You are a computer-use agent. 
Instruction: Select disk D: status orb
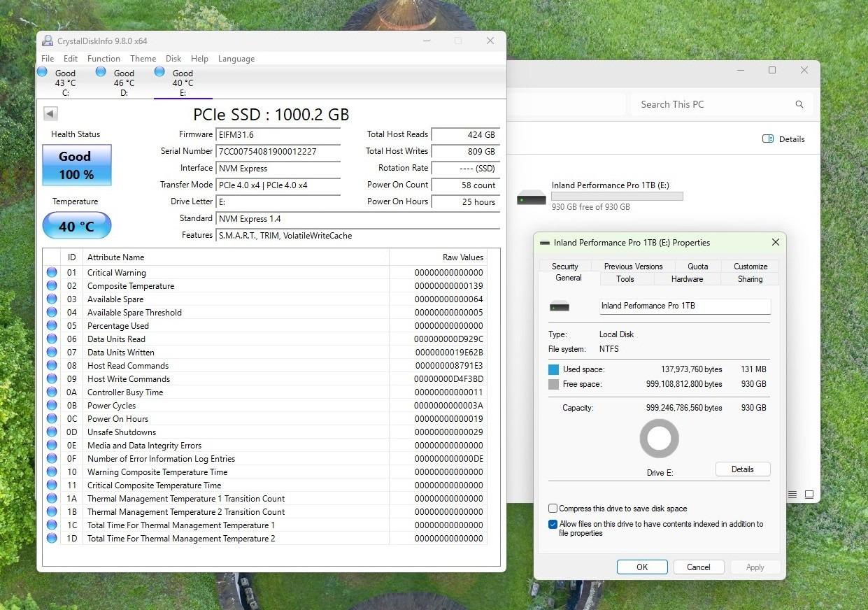click(101, 72)
